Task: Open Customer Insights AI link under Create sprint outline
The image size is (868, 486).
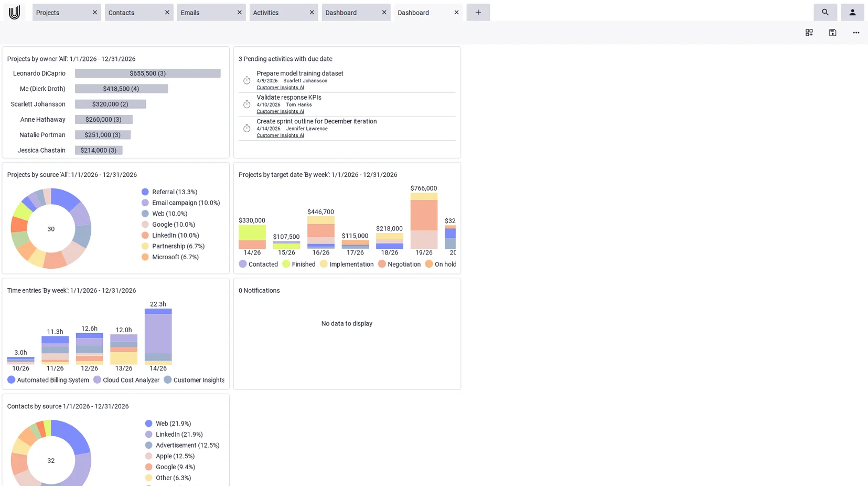Action: coord(280,136)
